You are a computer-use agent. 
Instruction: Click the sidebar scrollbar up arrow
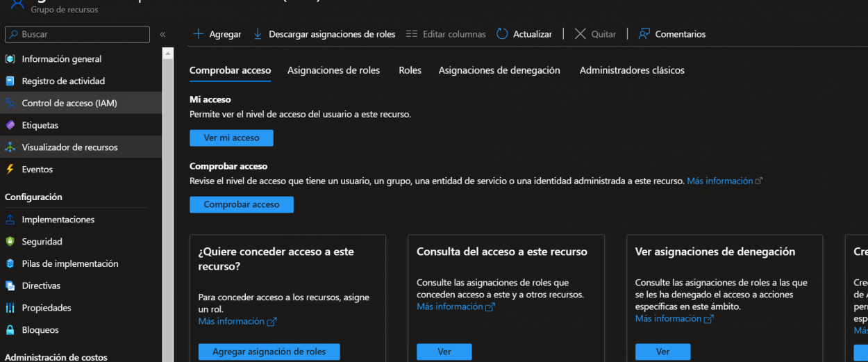pyautogui.click(x=167, y=53)
